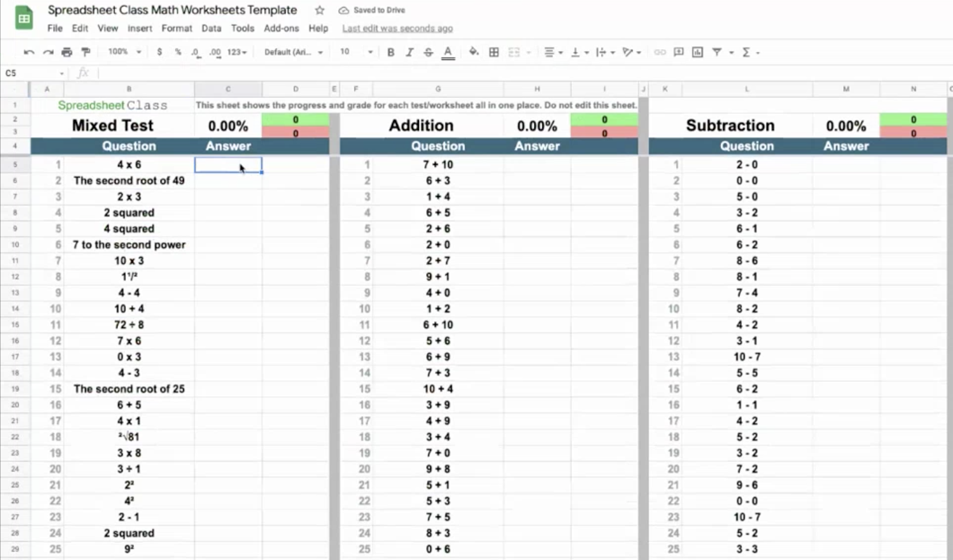Expand the merge type dropdown arrow

(528, 52)
